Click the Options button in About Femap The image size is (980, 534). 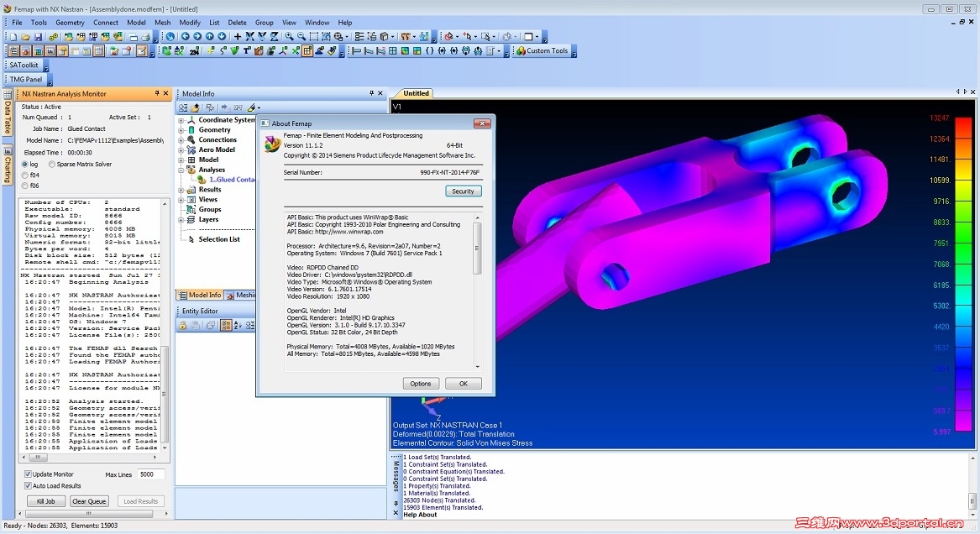(421, 384)
